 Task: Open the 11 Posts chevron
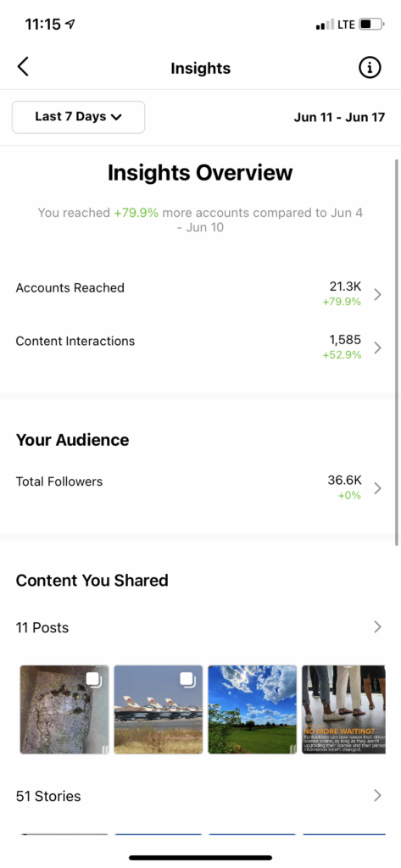point(378,626)
